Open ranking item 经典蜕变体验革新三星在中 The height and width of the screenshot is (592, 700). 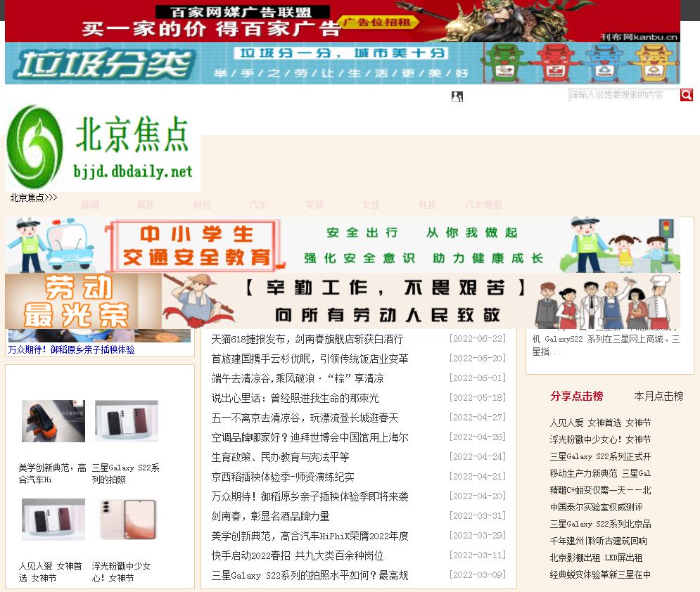pyautogui.click(x=600, y=574)
